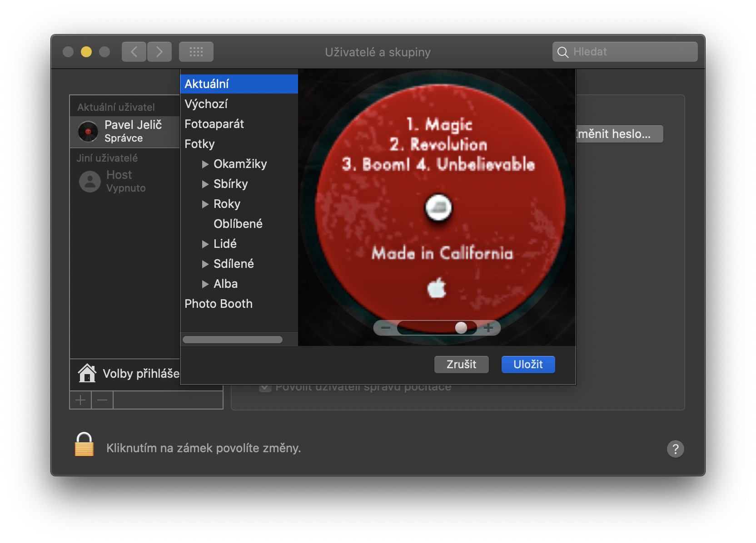Add a user with plus button
The image size is (756, 543).
pos(80,400)
